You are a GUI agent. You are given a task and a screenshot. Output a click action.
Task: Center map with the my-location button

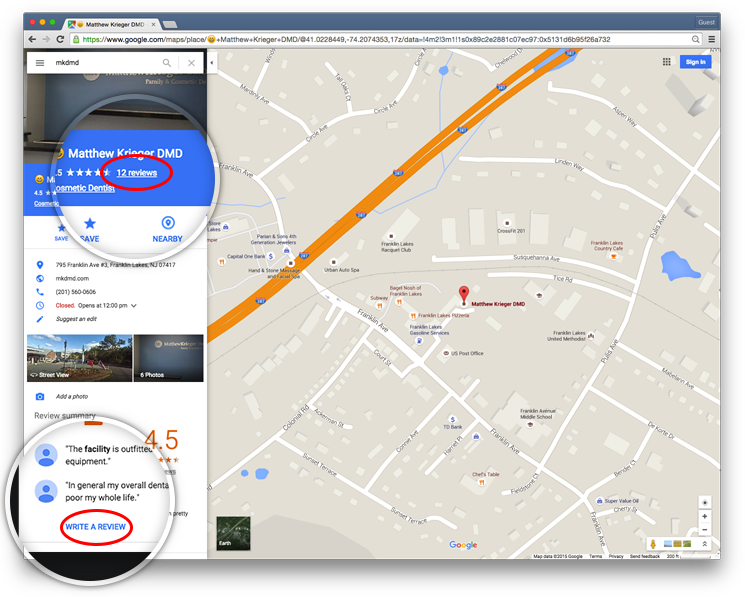(705, 502)
